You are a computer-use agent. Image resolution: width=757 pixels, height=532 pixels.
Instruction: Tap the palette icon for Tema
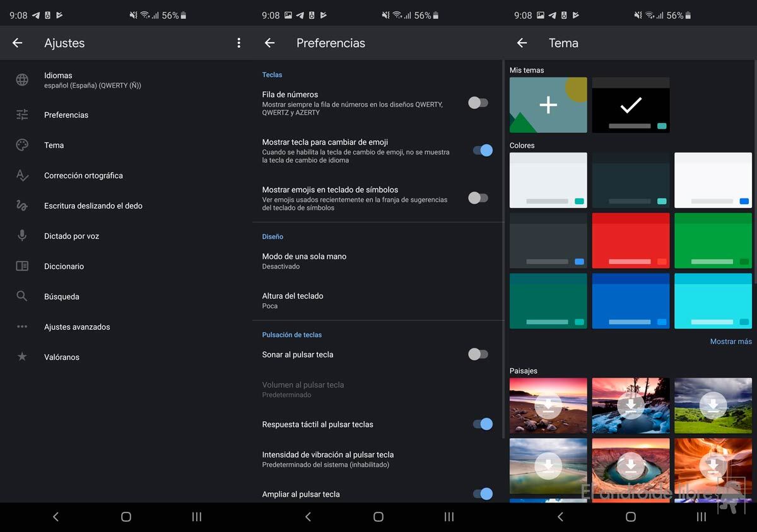[x=22, y=146]
